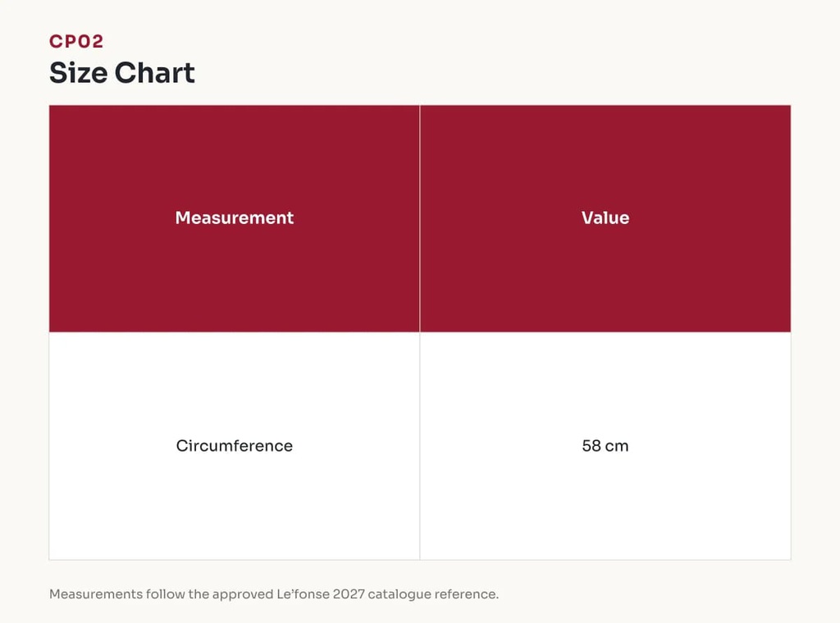Image resolution: width=840 pixels, height=623 pixels.
Task: Click the divider between body row cells
Action: coord(420,446)
